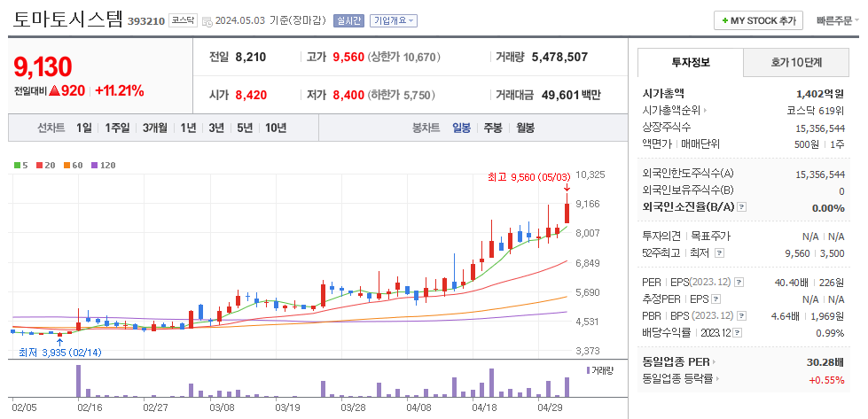Viewport: 868px width, 419px height.
Task: Click the orange 60-day moving average swatch
Action: click(66, 166)
